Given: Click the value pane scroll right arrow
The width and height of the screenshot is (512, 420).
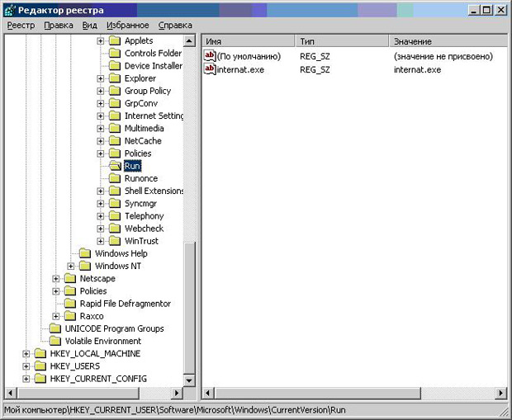Looking at the screenshot, I should [x=501, y=393].
